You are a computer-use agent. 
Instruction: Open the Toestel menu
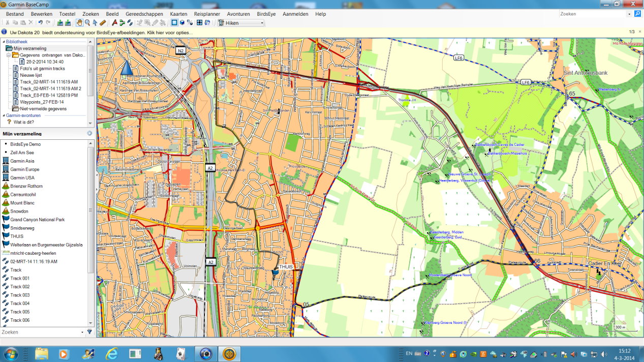point(67,14)
